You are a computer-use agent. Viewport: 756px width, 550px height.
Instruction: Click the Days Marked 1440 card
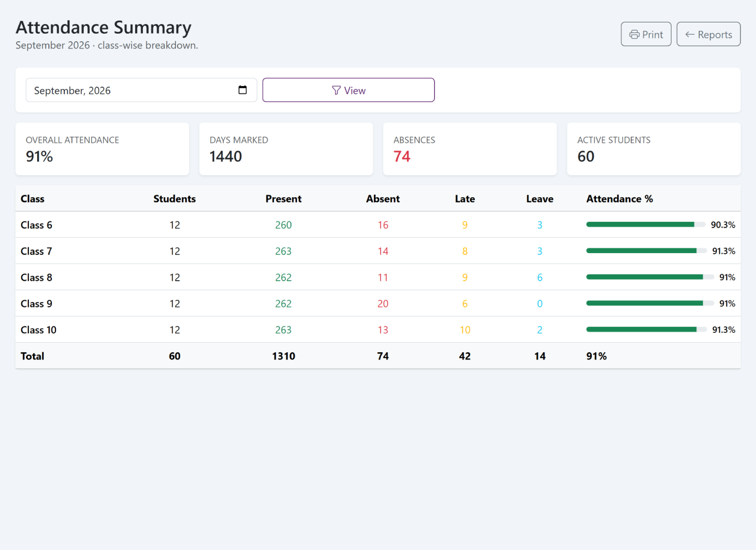pyautogui.click(x=286, y=149)
